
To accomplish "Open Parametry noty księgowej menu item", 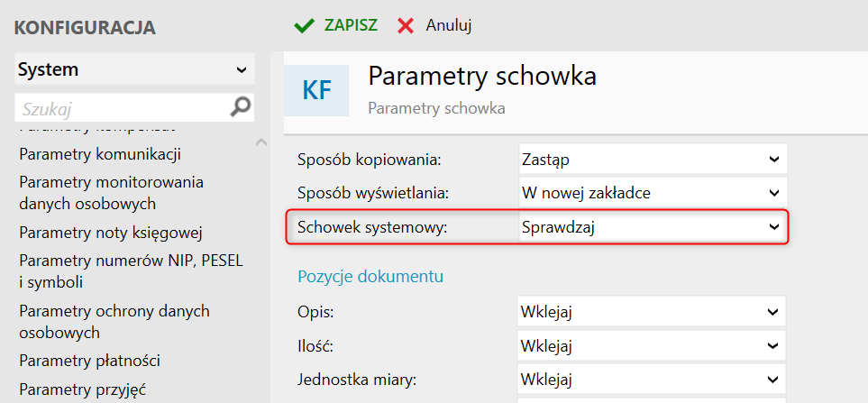I will pyautogui.click(x=110, y=234).
